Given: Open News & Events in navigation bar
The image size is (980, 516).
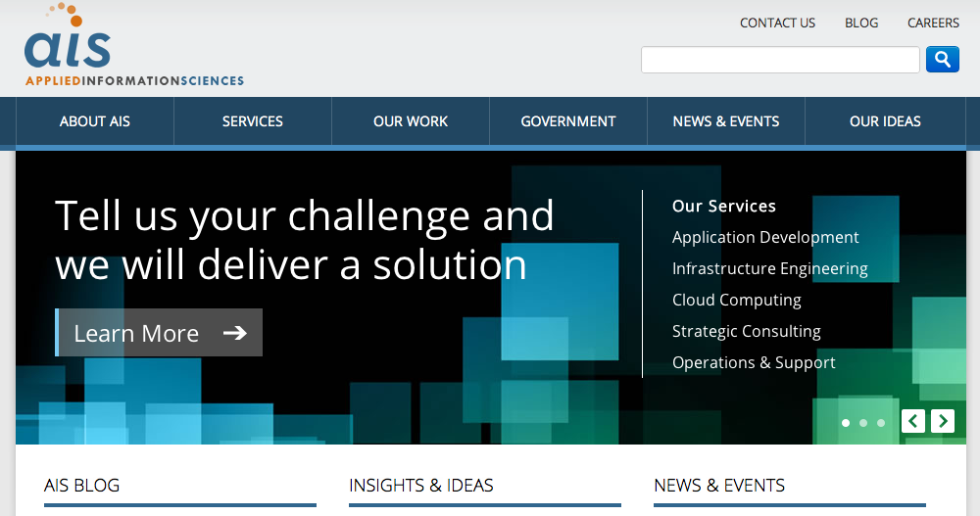Looking at the screenshot, I should click(x=726, y=121).
